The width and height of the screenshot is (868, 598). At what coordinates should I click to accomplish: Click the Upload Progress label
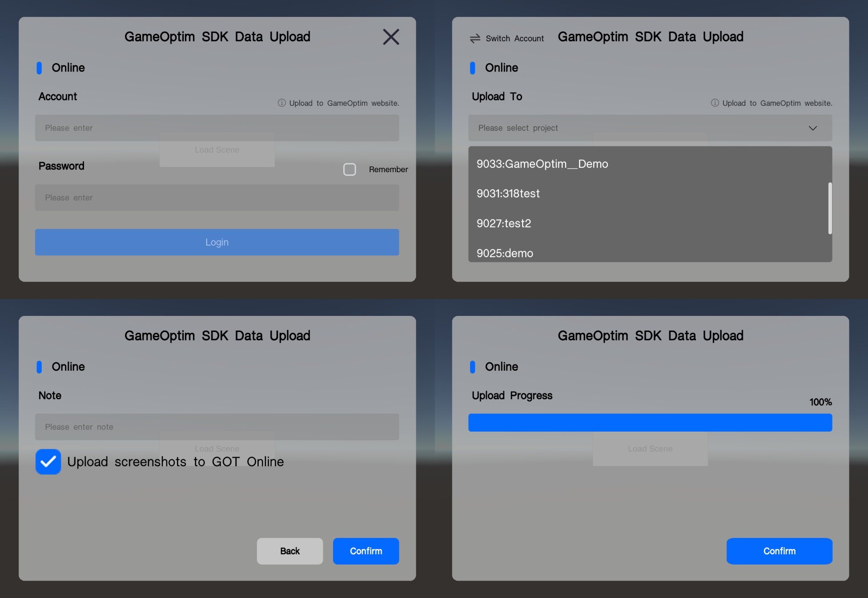[512, 396]
